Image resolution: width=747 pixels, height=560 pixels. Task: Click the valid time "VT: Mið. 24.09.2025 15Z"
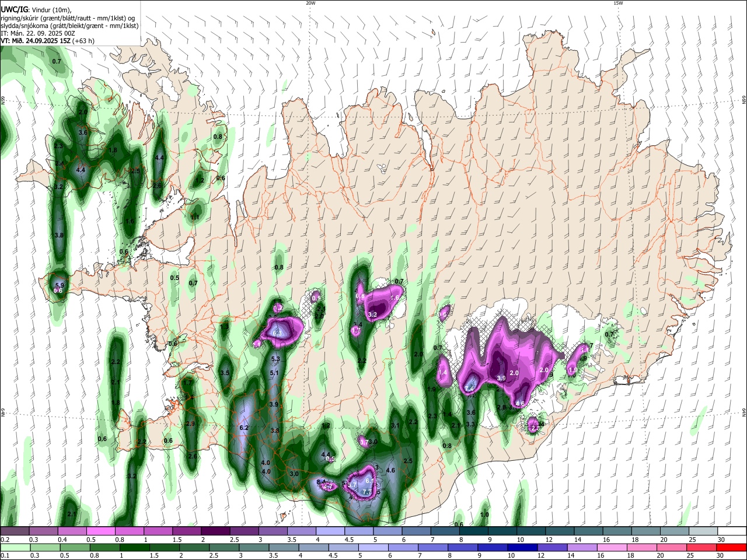coord(36,41)
